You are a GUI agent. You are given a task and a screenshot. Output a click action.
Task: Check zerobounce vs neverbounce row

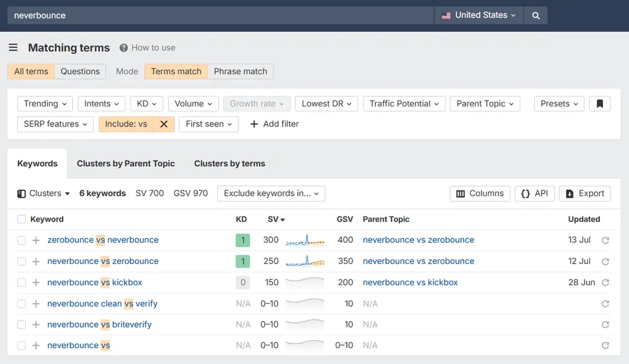[x=21, y=240]
